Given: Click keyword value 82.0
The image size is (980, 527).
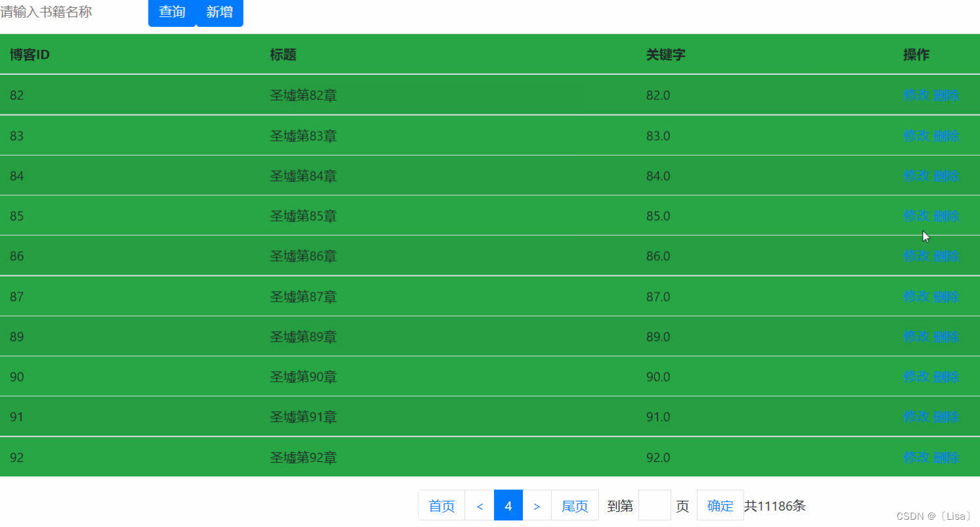Looking at the screenshot, I should (x=658, y=95).
